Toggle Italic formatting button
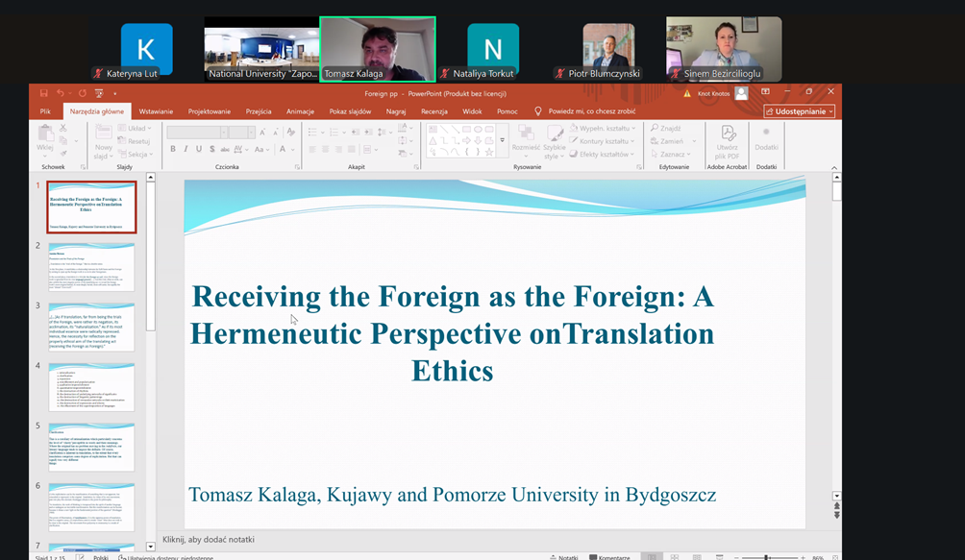The image size is (965, 560). (x=186, y=149)
